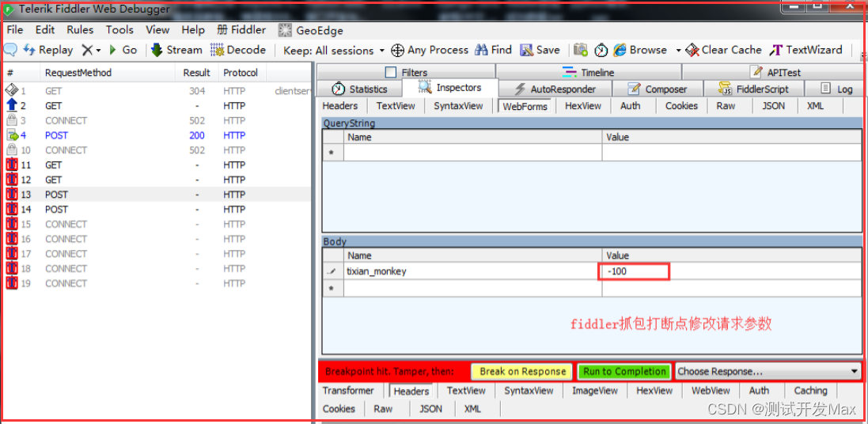Switch to Timeline tab
The height and width of the screenshot is (424, 868).
[x=589, y=72]
